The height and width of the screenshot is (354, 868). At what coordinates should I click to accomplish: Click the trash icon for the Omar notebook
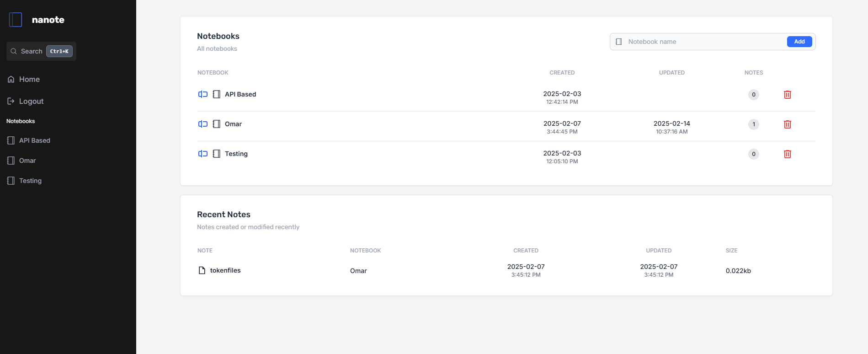point(788,124)
